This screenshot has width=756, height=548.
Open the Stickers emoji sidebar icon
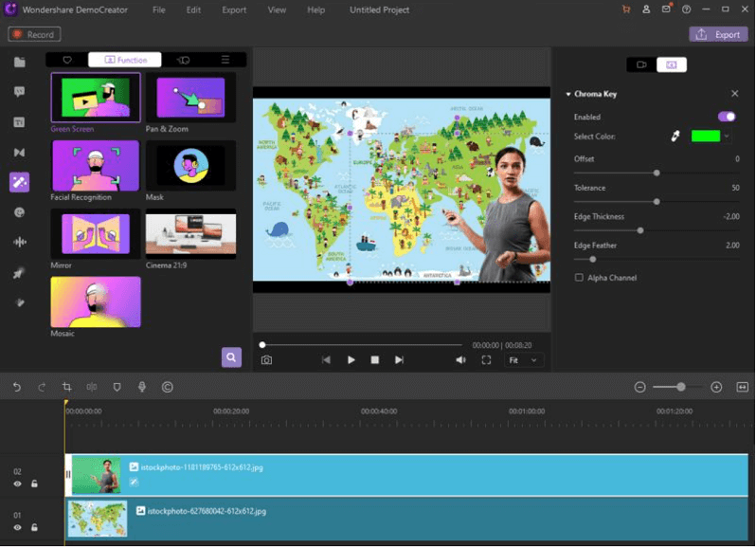(19, 212)
